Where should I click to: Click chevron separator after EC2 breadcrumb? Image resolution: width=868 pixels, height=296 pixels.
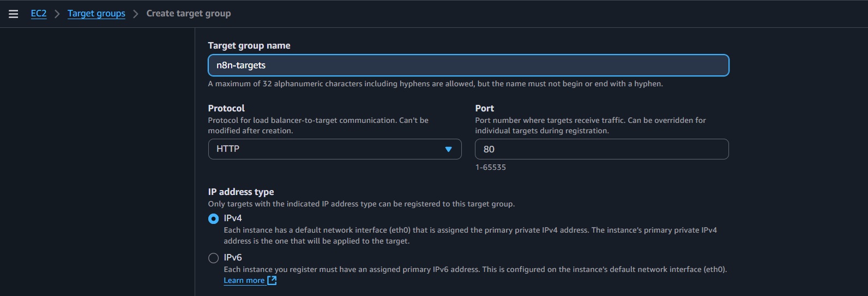coord(57,14)
